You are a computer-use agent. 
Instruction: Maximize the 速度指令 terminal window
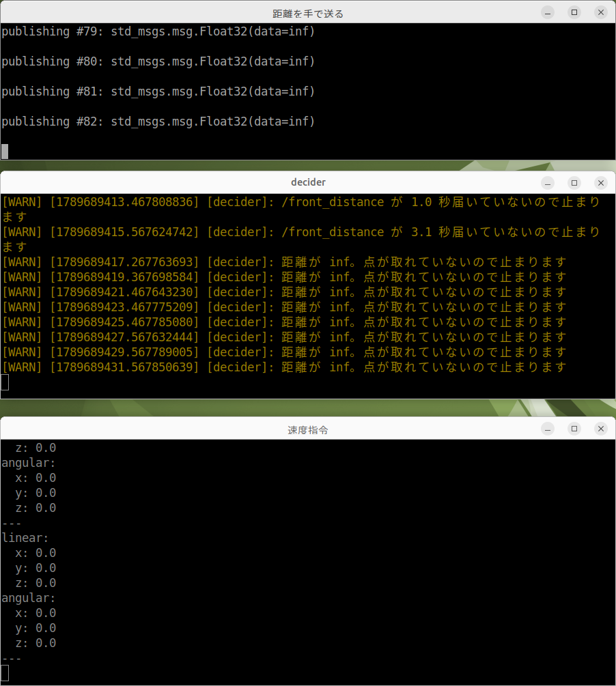click(574, 429)
